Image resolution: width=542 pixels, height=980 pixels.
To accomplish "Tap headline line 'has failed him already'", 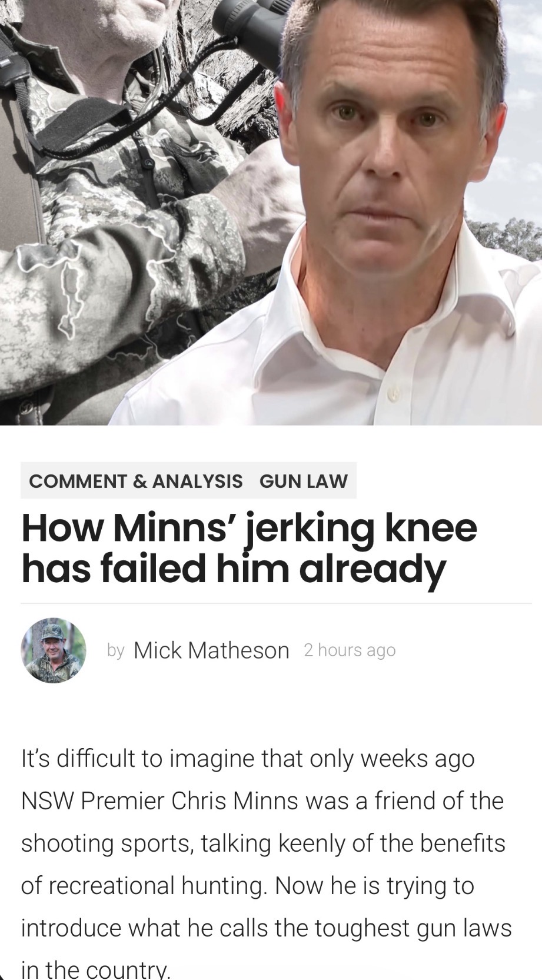I will pos(234,570).
